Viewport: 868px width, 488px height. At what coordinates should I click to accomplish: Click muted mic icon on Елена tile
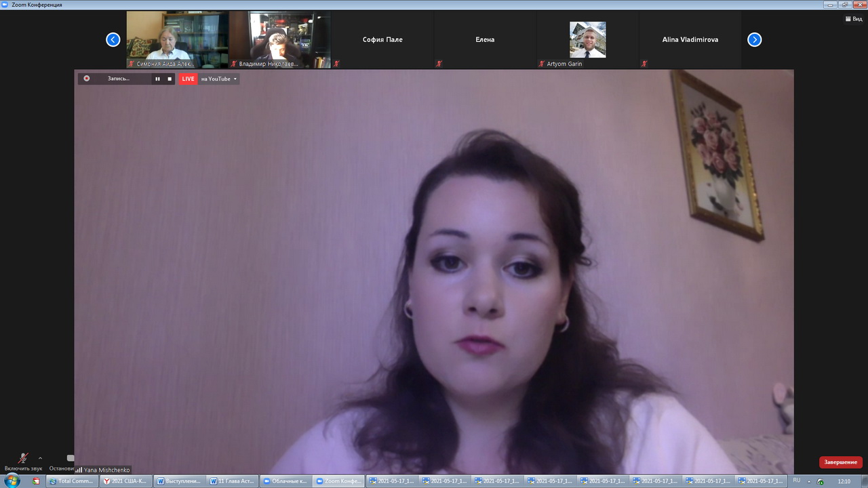coord(439,64)
